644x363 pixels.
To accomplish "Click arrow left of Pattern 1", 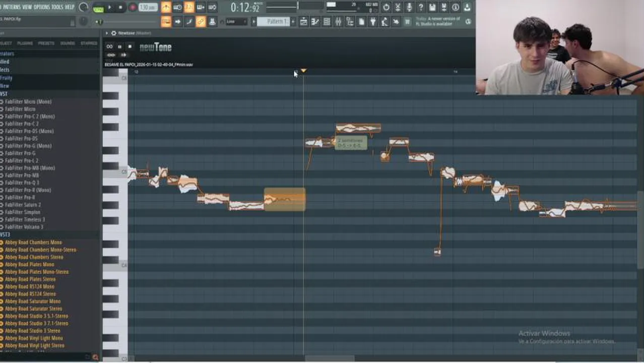I will click(x=253, y=22).
